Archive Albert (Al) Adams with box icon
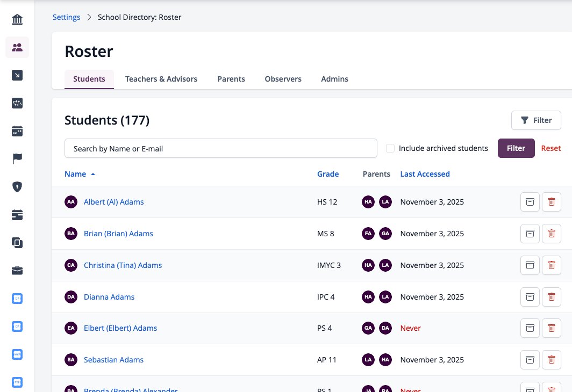 click(530, 202)
